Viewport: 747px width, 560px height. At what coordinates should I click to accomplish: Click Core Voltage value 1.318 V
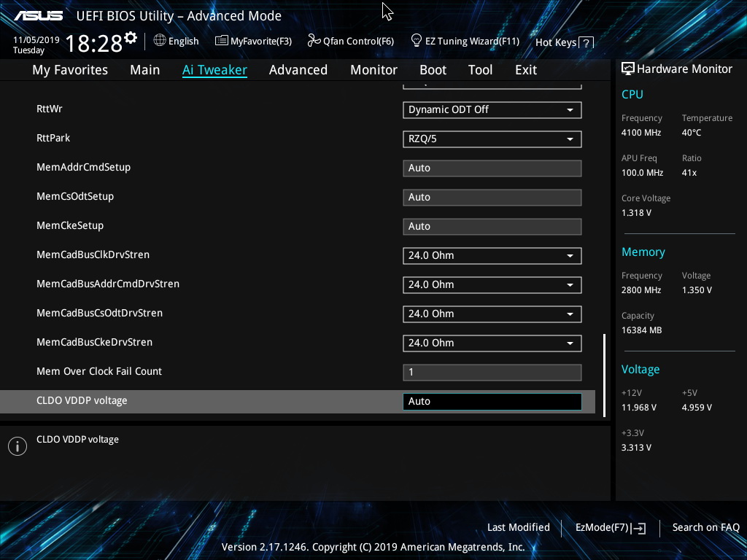(636, 213)
